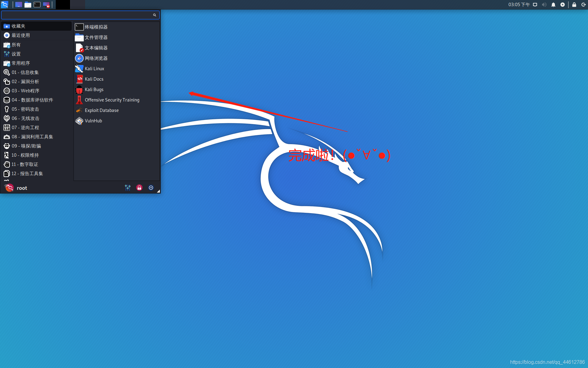Viewport: 588px width, 368px height.
Task: Select the 设置 menu category
Action: click(16, 54)
